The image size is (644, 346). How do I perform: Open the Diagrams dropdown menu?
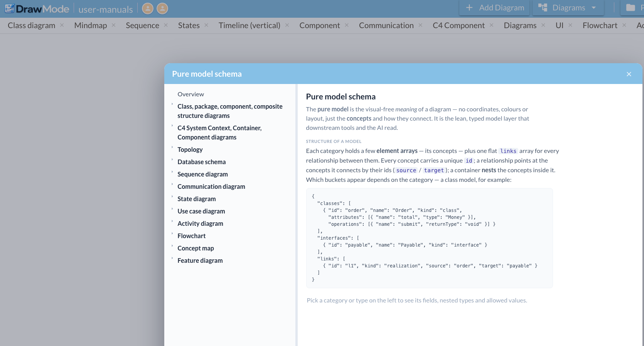[568, 8]
